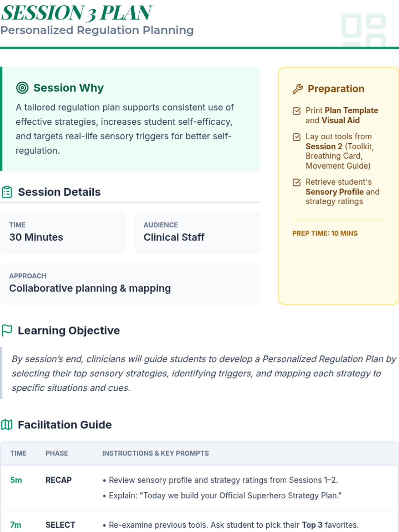Click the PREP TIME: 10 MINS label

tap(325, 233)
